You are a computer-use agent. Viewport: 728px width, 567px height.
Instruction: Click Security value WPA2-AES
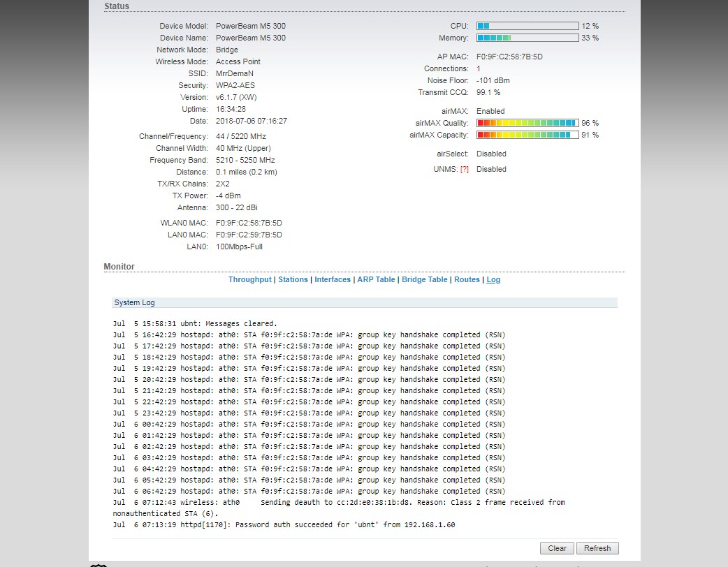click(x=235, y=85)
